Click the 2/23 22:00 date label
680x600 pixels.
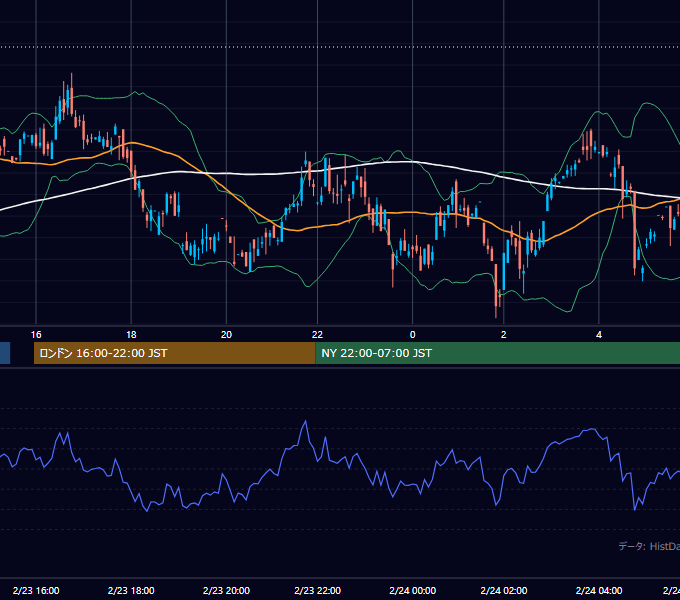click(x=317, y=590)
